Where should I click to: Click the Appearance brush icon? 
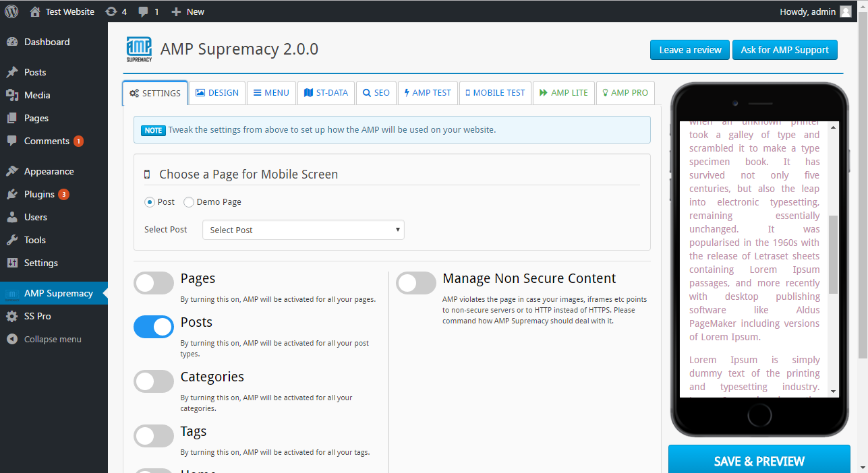click(12, 171)
